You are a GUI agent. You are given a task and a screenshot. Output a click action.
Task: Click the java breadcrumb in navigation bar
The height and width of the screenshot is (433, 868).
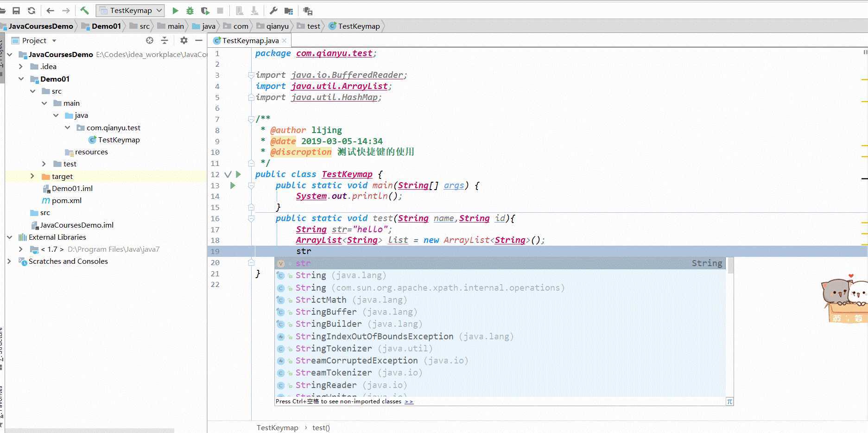coord(209,26)
